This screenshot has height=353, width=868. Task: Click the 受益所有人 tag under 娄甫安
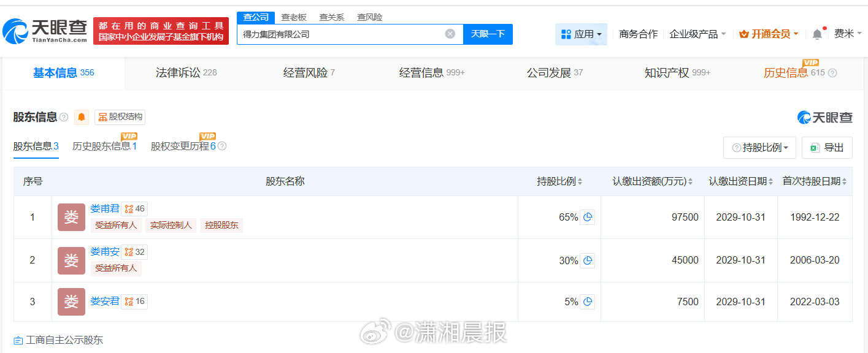click(x=116, y=268)
